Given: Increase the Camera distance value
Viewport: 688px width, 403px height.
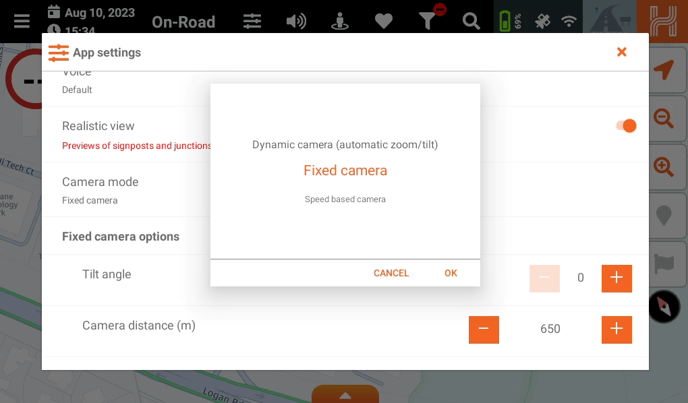Looking at the screenshot, I should click(616, 330).
